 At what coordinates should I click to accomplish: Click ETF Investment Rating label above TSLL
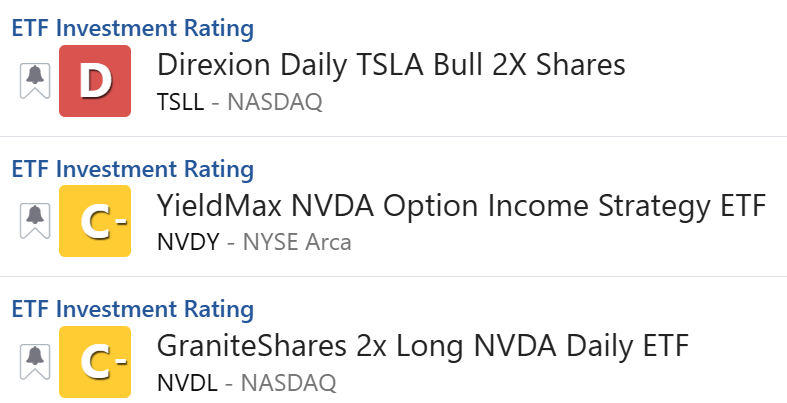133,28
